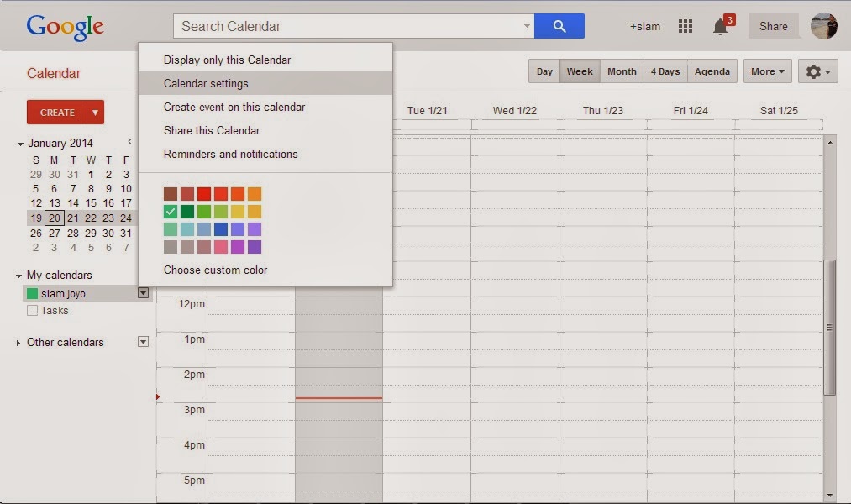
Task: Click the Tue 1/21 day header
Action: coord(427,111)
